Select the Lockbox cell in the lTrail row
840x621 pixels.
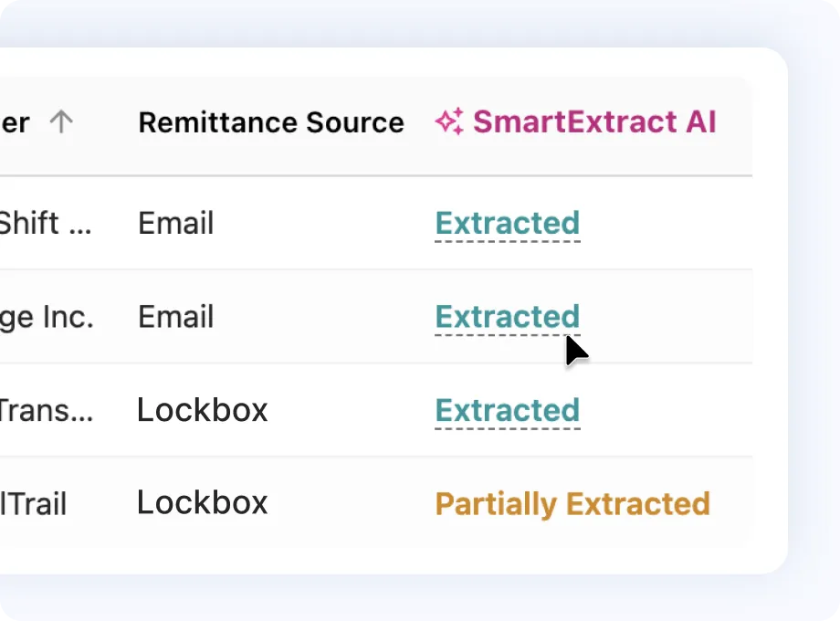pyautogui.click(x=202, y=503)
